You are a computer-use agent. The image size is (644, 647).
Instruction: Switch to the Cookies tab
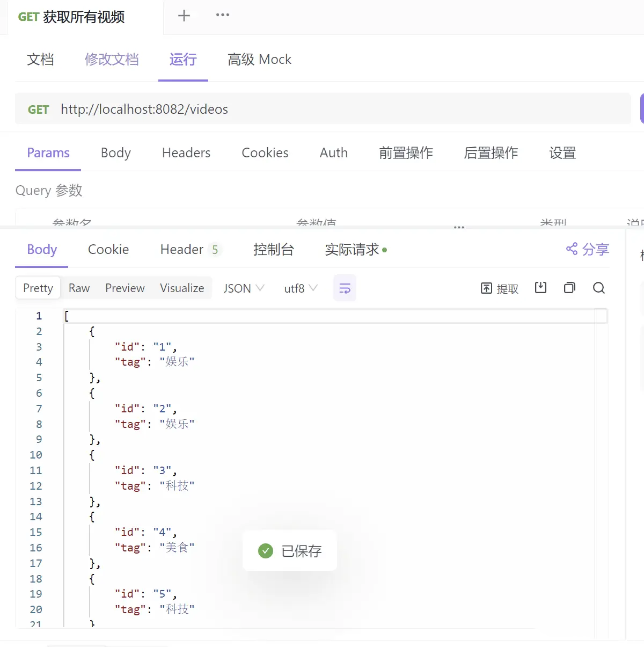[x=265, y=153]
